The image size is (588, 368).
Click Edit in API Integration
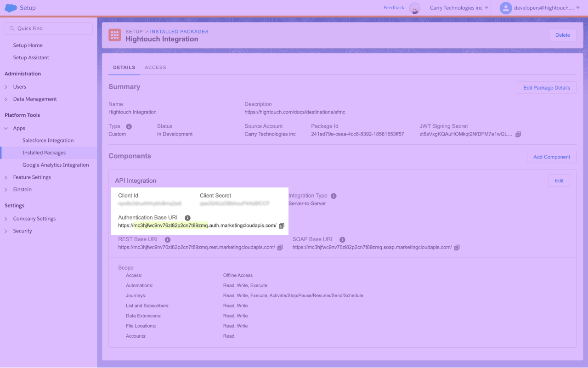pos(559,181)
